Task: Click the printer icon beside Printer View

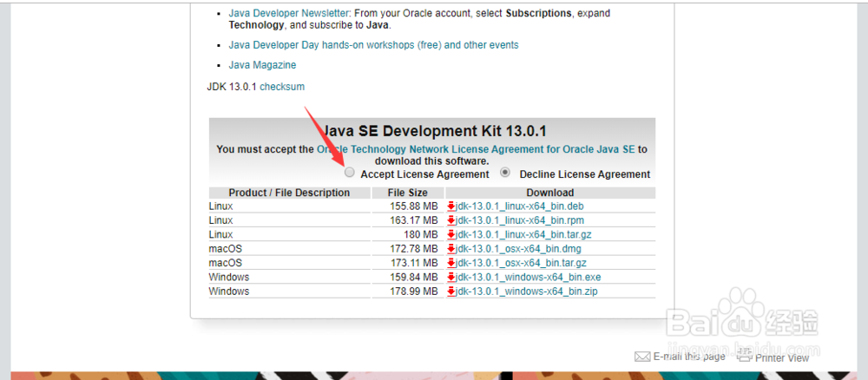Action: (x=745, y=357)
